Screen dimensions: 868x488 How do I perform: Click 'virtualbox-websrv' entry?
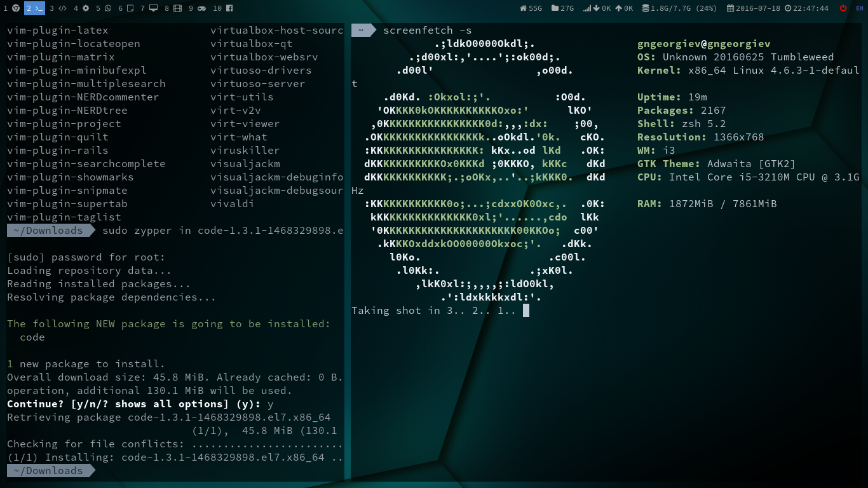click(x=264, y=57)
